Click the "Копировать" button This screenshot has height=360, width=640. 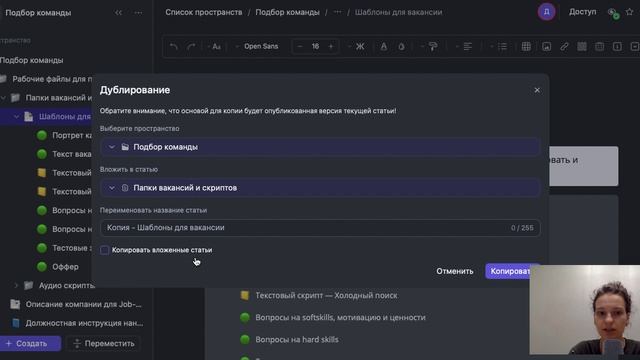click(510, 271)
